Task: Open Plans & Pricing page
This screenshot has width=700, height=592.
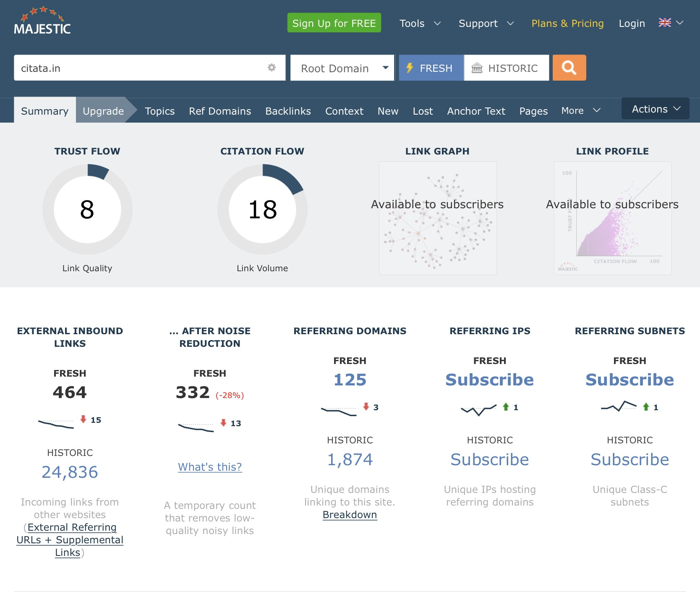Action: pyautogui.click(x=567, y=24)
